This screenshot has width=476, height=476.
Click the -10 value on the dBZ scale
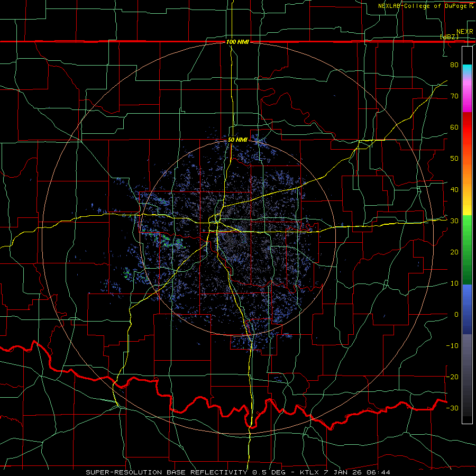coord(452,346)
